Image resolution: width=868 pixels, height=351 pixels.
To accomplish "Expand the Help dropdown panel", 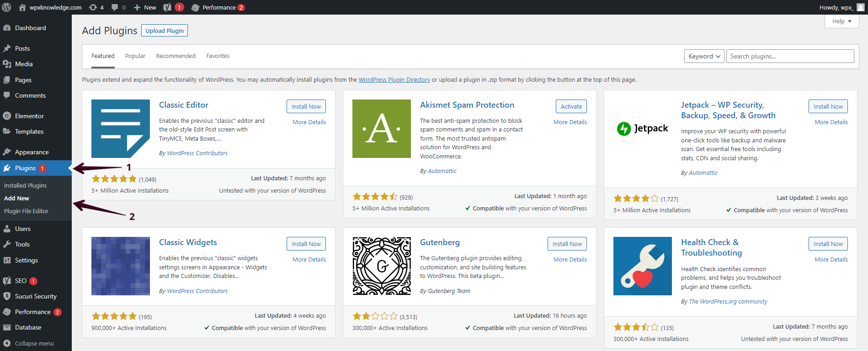I will [841, 21].
